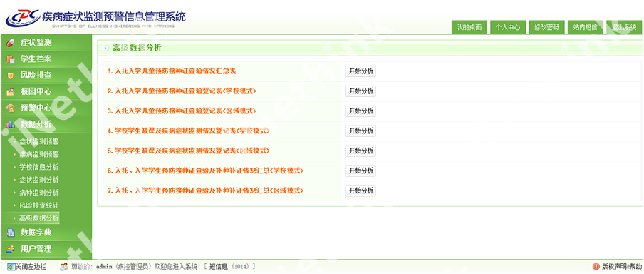The height and width of the screenshot is (274, 644).
Task: Click 开始分析 for report 6 补种补证<学校模式>
Action: (x=360, y=171)
